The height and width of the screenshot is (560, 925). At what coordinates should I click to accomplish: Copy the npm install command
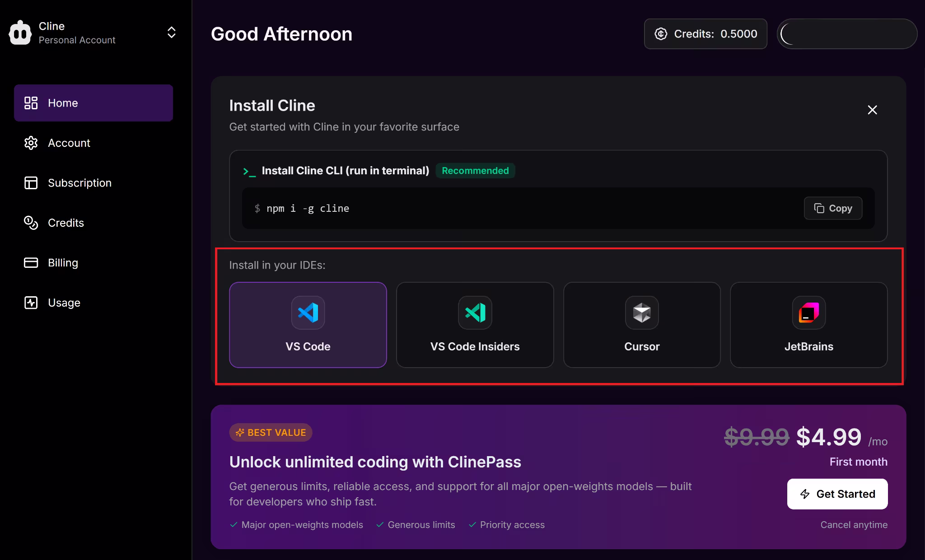[833, 208]
